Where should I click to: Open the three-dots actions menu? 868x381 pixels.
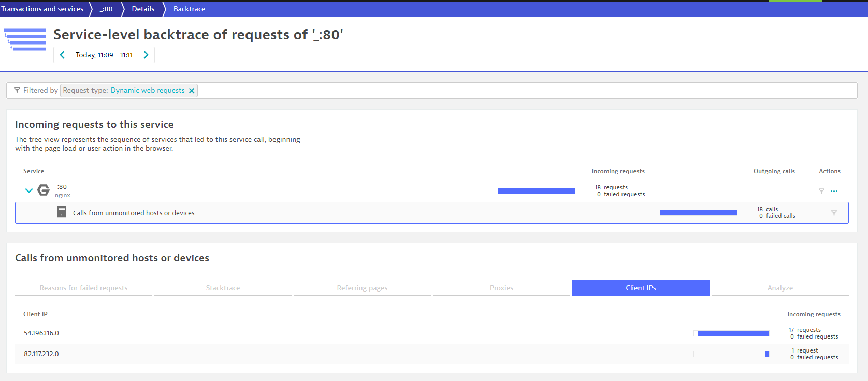point(834,191)
